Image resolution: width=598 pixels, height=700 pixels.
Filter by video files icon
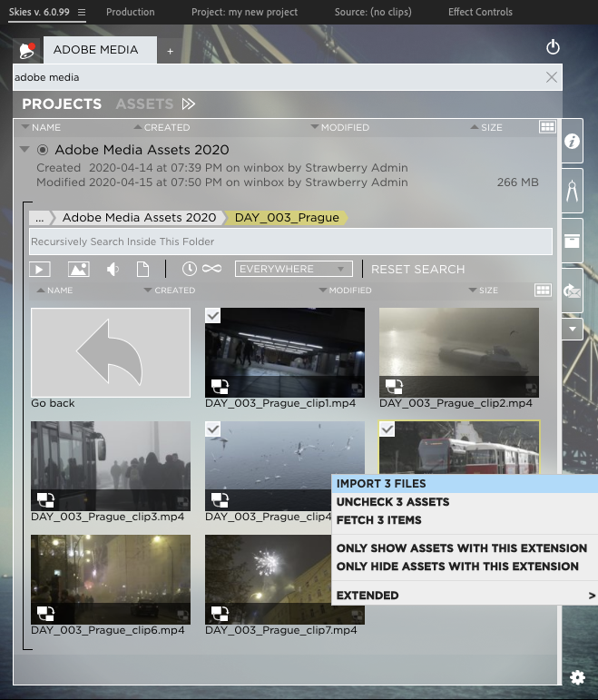tap(40, 270)
